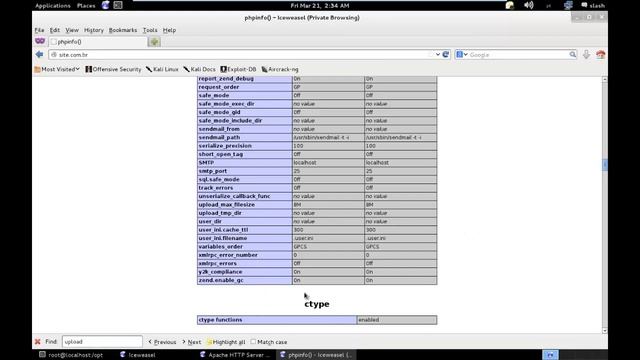Click the ctype section heading
The image size is (640, 360).
pos(317,304)
